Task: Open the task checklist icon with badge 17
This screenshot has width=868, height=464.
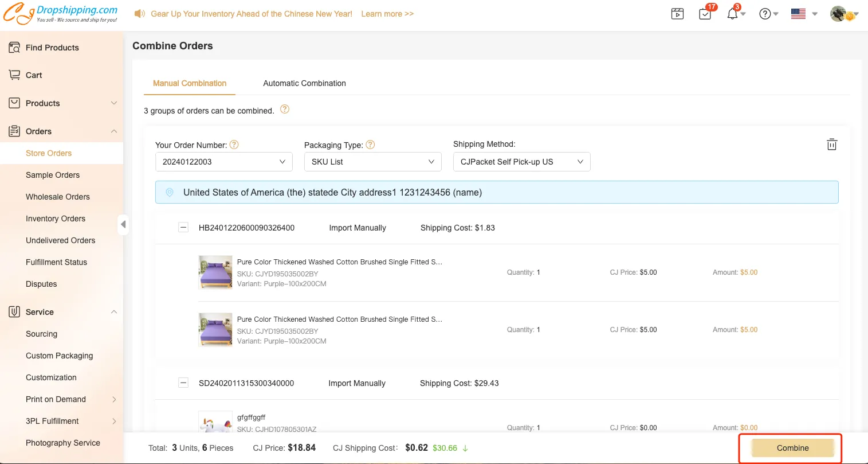Action: (x=705, y=14)
